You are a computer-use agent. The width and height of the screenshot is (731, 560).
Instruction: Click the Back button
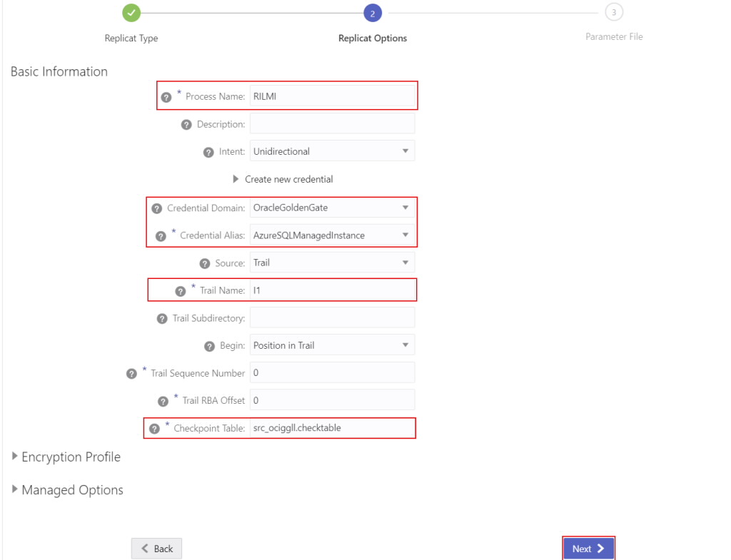(x=156, y=548)
